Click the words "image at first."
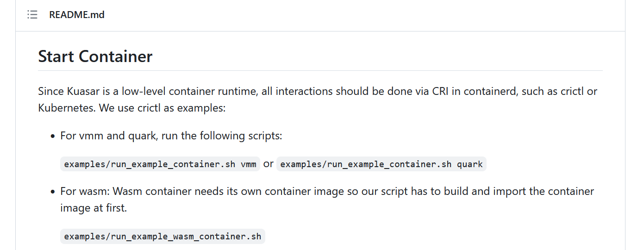Image resolution: width=644 pixels, height=250 pixels. click(x=94, y=208)
